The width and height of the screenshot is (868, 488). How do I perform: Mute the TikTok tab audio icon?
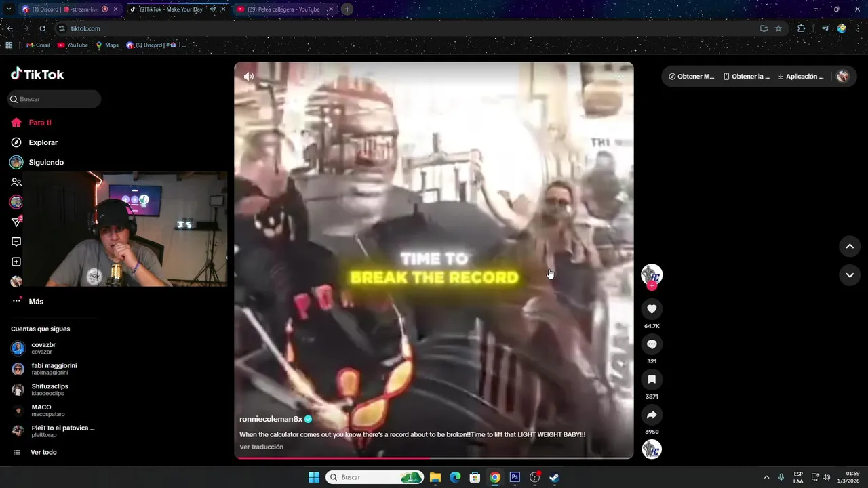point(213,9)
